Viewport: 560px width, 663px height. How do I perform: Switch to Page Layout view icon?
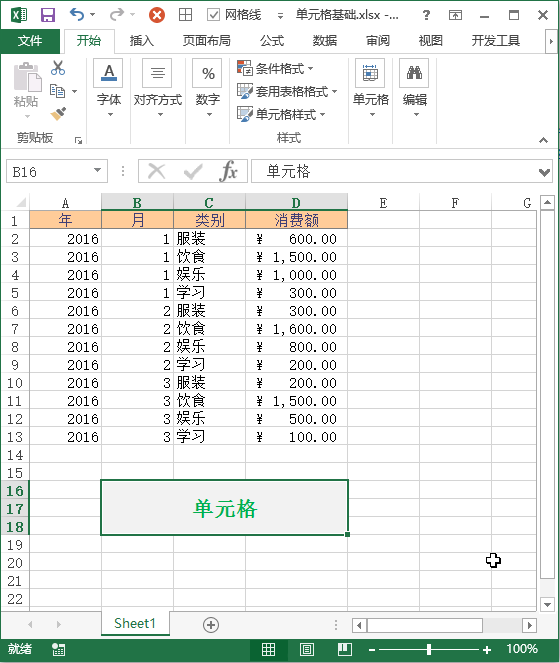tap(307, 649)
